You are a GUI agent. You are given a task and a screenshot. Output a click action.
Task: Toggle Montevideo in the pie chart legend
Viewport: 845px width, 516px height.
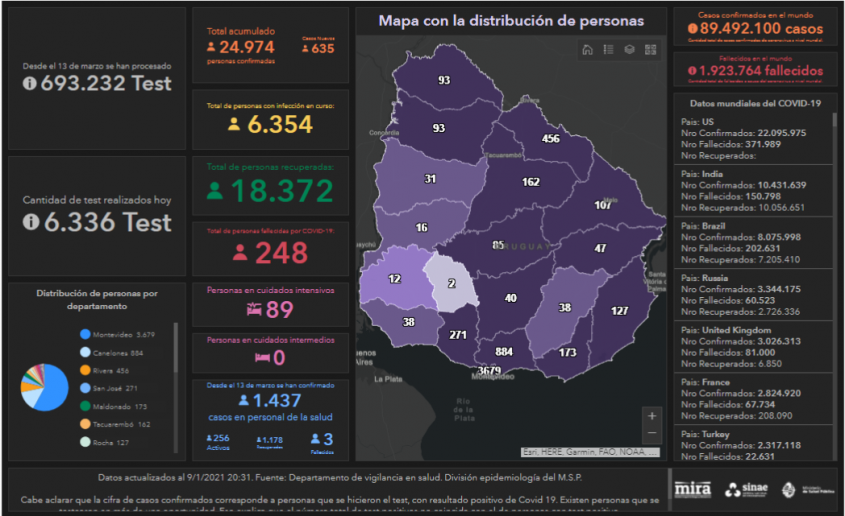[118, 334]
